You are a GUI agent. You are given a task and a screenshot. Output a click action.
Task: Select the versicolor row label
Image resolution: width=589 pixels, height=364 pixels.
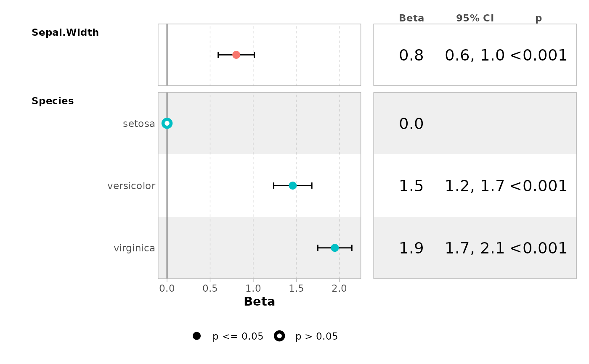tap(131, 186)
